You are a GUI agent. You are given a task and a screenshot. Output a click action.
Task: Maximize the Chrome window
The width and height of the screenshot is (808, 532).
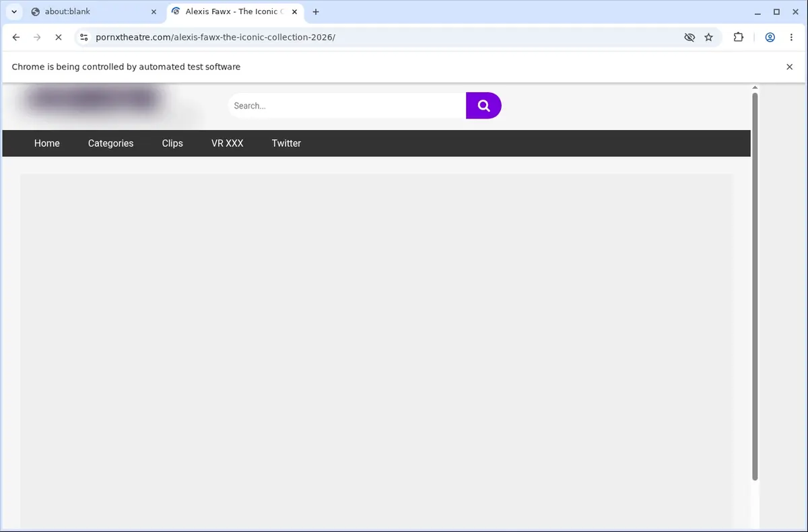(x=776, y=11)
